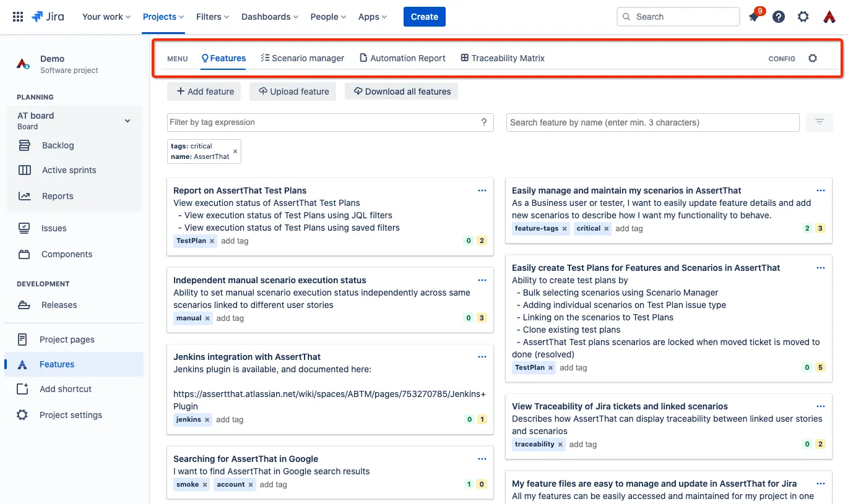
Task: Open the notifications bell
Action: point(754,17)
